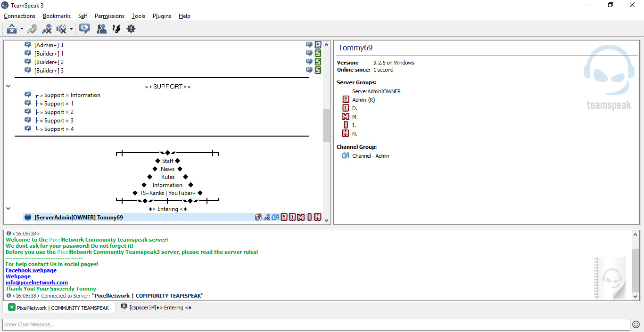
Task: Select the Support × 1 channel
Action: (54, 104)
